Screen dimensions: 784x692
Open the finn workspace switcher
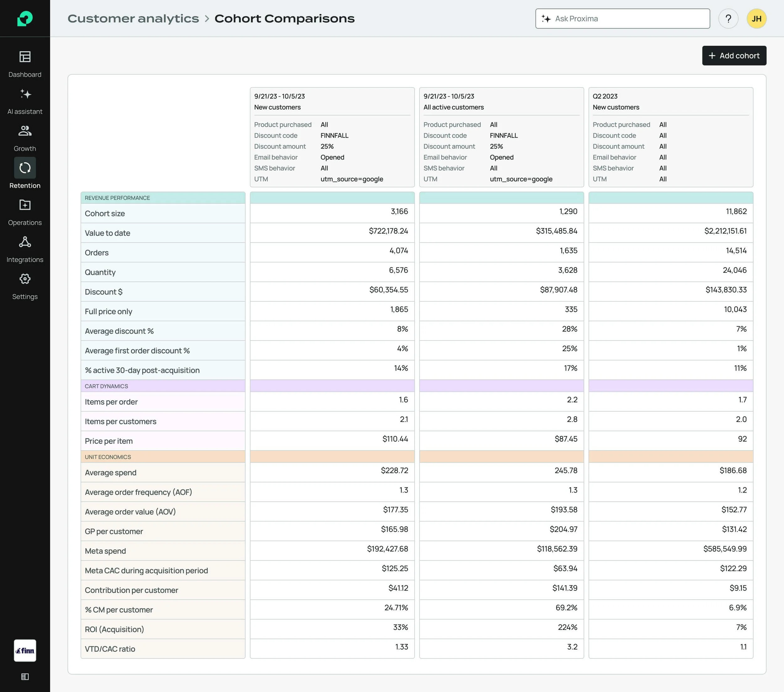coord(25,650)
